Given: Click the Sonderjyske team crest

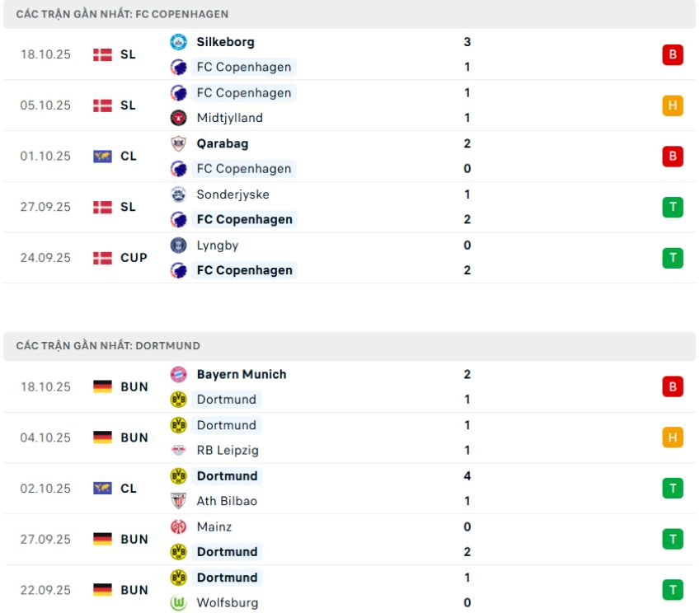Looking at the screenshot, I should tap(178, 194).
